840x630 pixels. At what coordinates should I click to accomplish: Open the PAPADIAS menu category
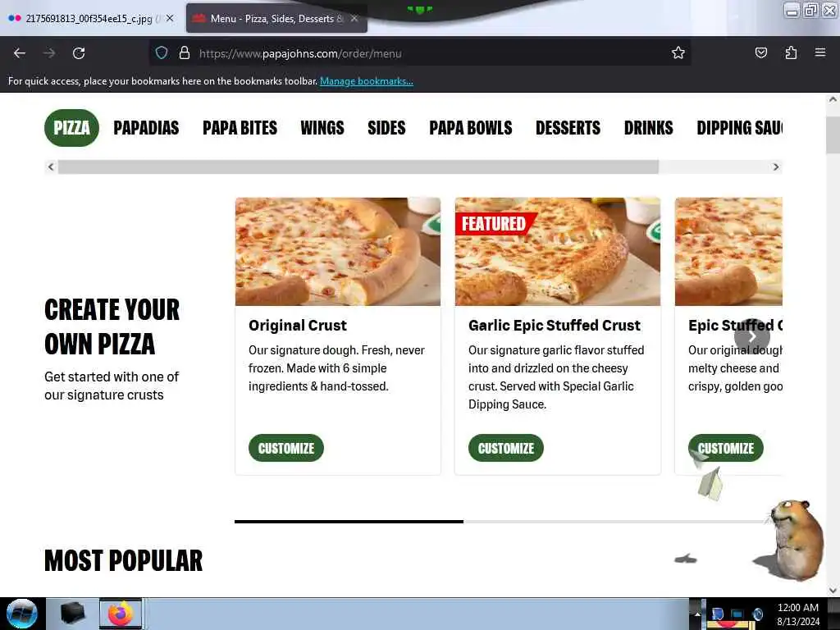pyautogui.click(x=146, y=128)
